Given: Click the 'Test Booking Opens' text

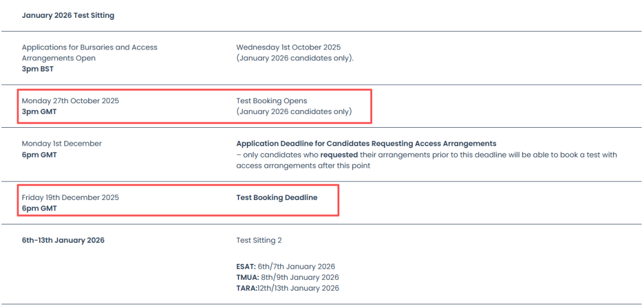Looking at the screenshot, I should point(271,101).
